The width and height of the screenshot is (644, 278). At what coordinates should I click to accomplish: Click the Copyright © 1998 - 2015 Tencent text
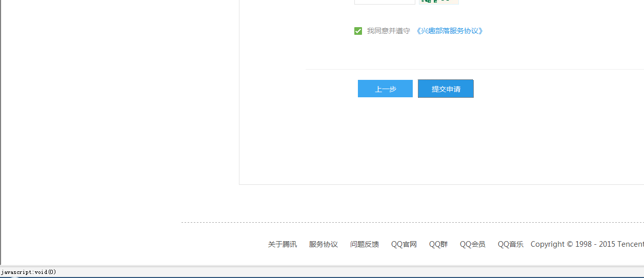click(587, 244)
